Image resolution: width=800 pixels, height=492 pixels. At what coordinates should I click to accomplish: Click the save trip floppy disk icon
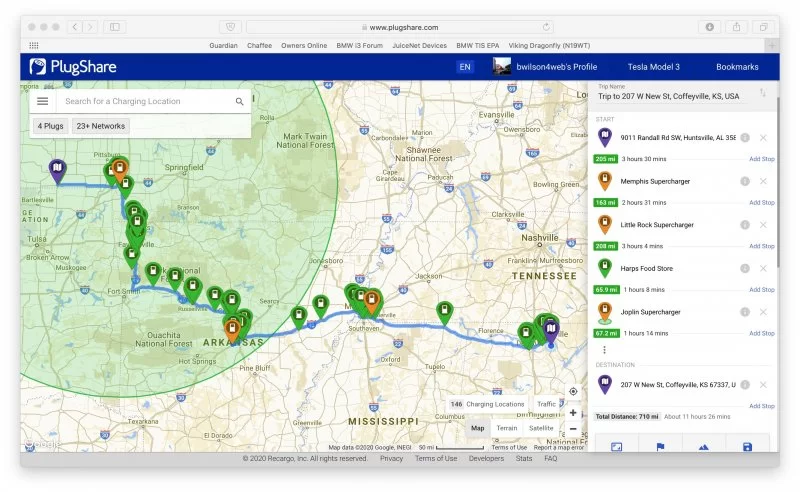click(747, 446)
